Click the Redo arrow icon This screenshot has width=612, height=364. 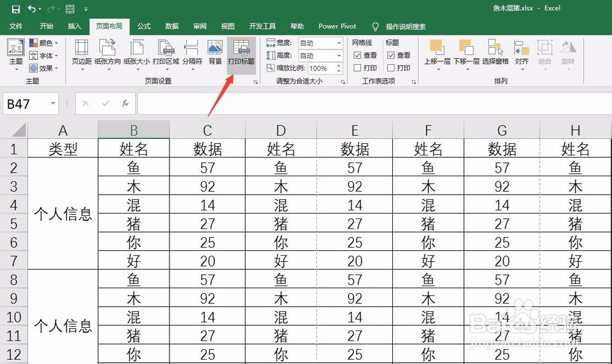(51, 9)
